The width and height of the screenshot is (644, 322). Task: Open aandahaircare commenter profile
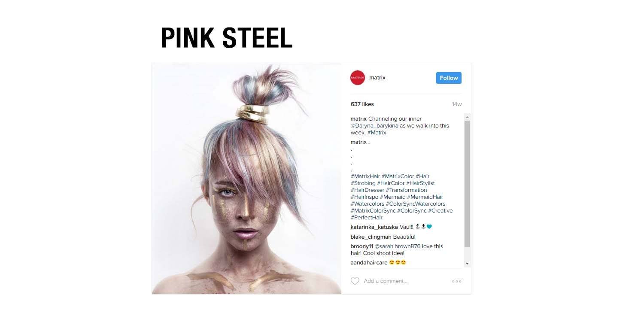point(369,262)
